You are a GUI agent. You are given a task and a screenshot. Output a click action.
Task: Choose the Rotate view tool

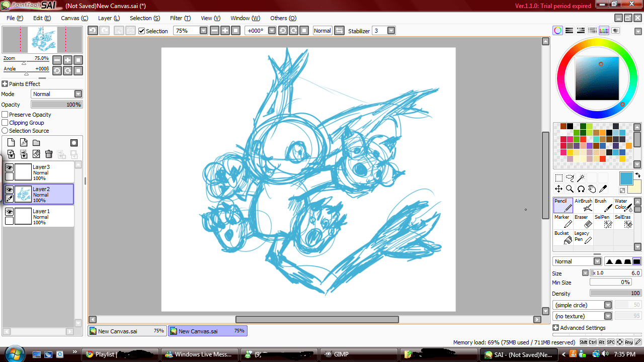(581, 189)
